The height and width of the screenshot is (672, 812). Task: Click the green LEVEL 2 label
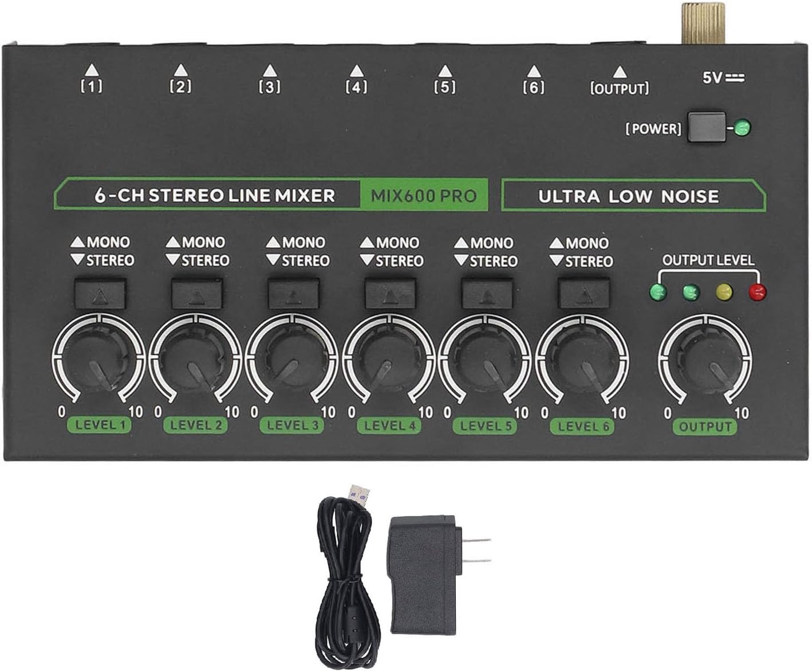click(196, 425)
